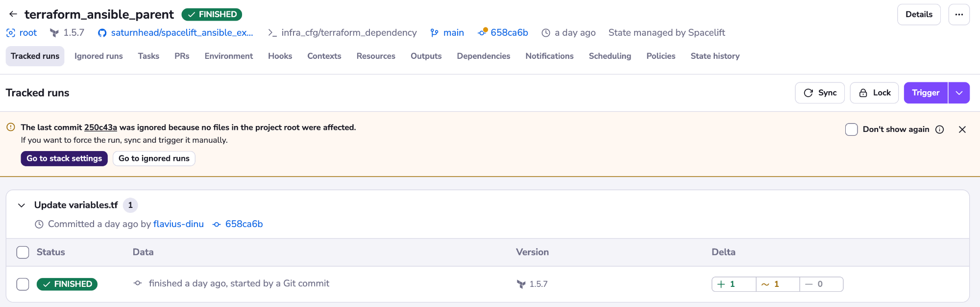Click the Status column header

[51, 252]
